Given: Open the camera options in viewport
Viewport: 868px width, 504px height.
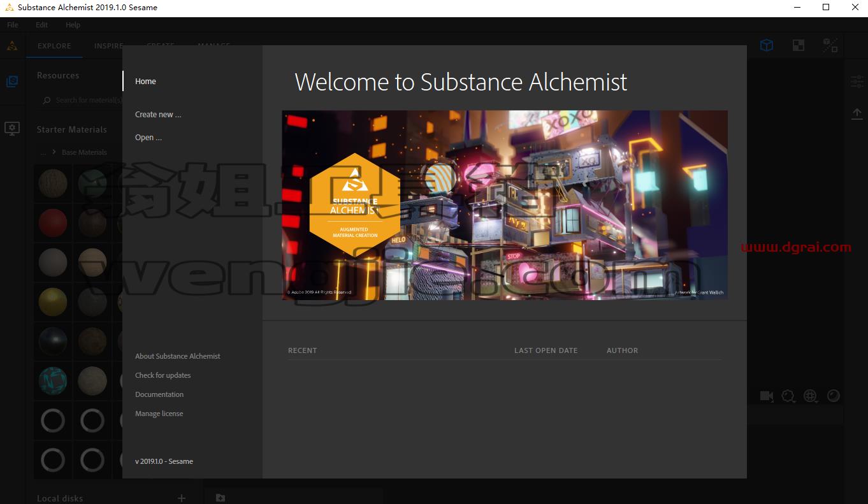Looking at the screenshot, I should (x=767, y=396).
